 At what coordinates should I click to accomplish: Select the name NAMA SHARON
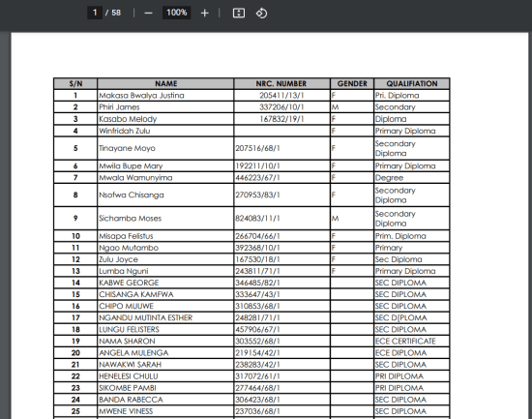tap(127, 342)
